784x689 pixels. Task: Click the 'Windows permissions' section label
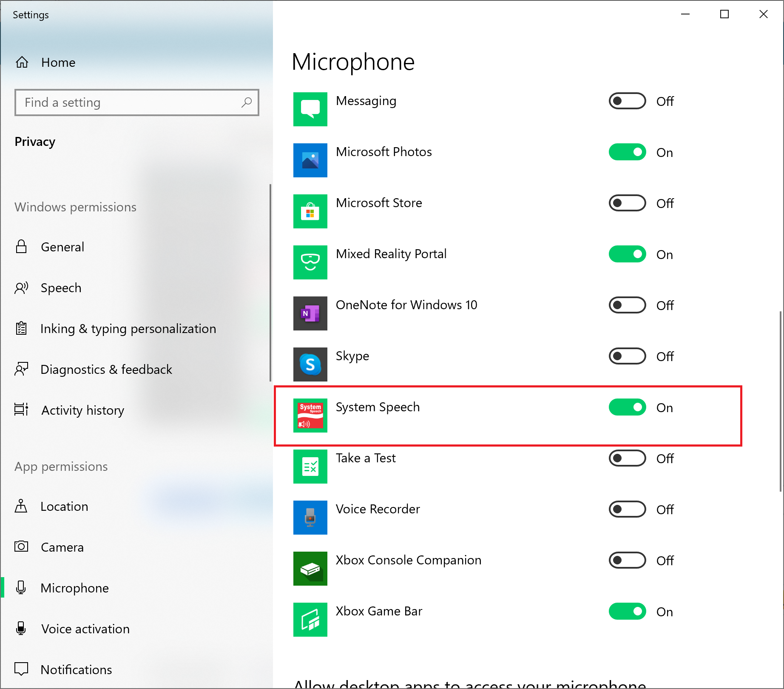click(x=75, y=207)
